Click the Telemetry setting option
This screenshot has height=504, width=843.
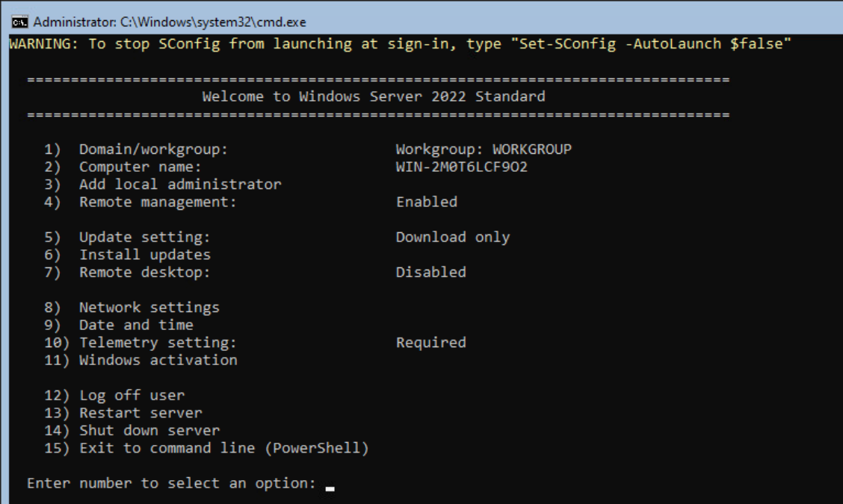tap(157, 343)
